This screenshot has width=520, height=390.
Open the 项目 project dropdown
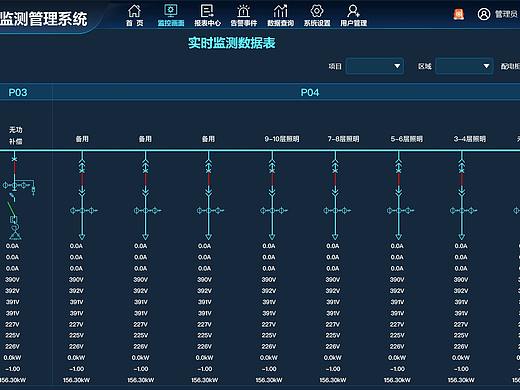(x=375, y=66)
